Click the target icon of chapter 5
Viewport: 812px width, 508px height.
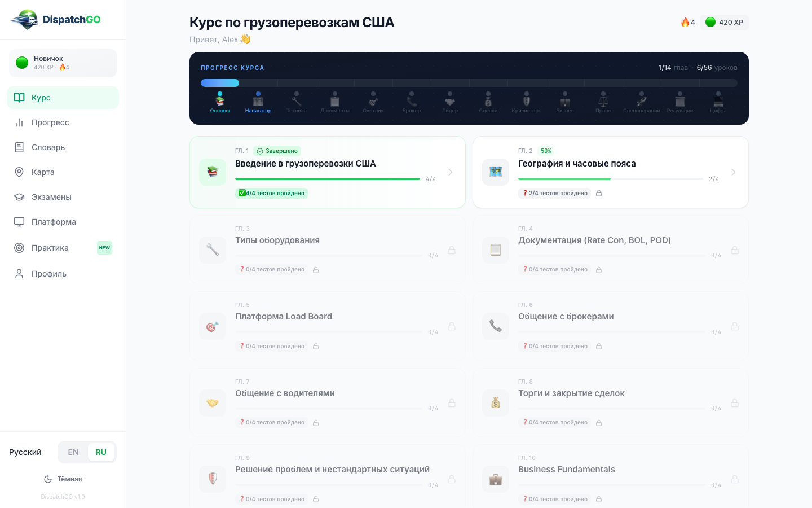coord(213,326)
